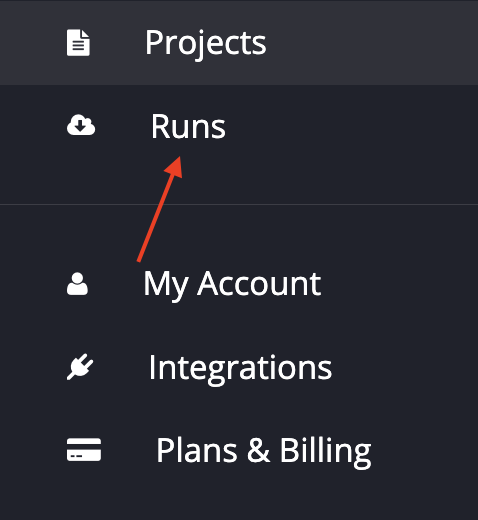
Task: Click the 'Runs' text label
Action: coord(188,126)
